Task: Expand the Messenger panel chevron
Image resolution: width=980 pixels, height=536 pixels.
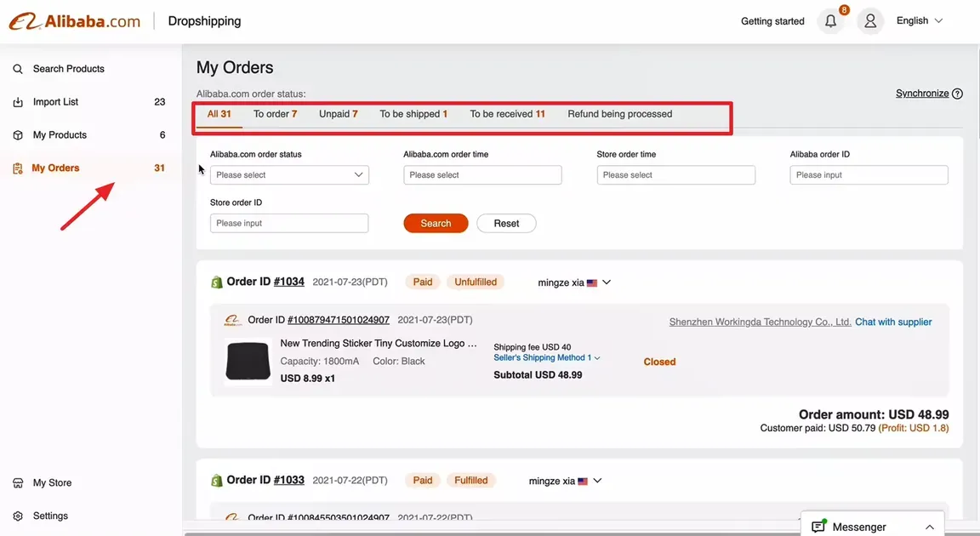Action: point(929,527)
